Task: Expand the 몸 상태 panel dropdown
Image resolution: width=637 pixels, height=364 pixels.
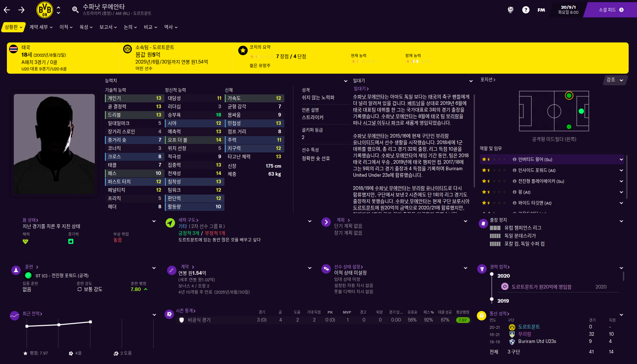Action: pyautogui.click(x=154, y=221)
